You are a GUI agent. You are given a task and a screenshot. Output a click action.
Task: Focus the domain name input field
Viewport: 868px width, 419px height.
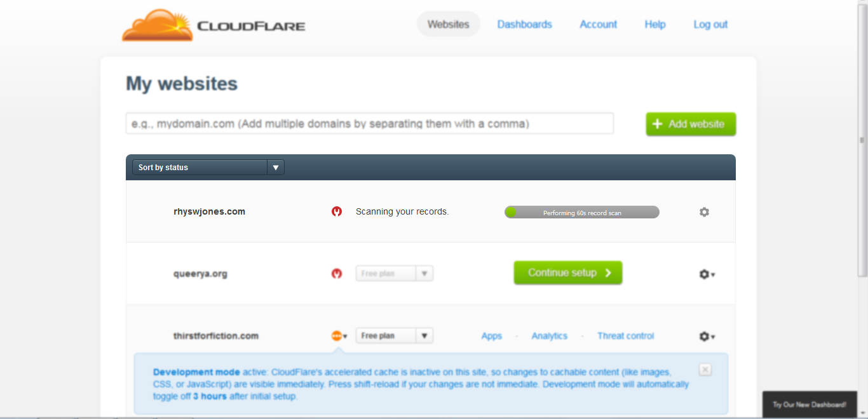[370, 123]
